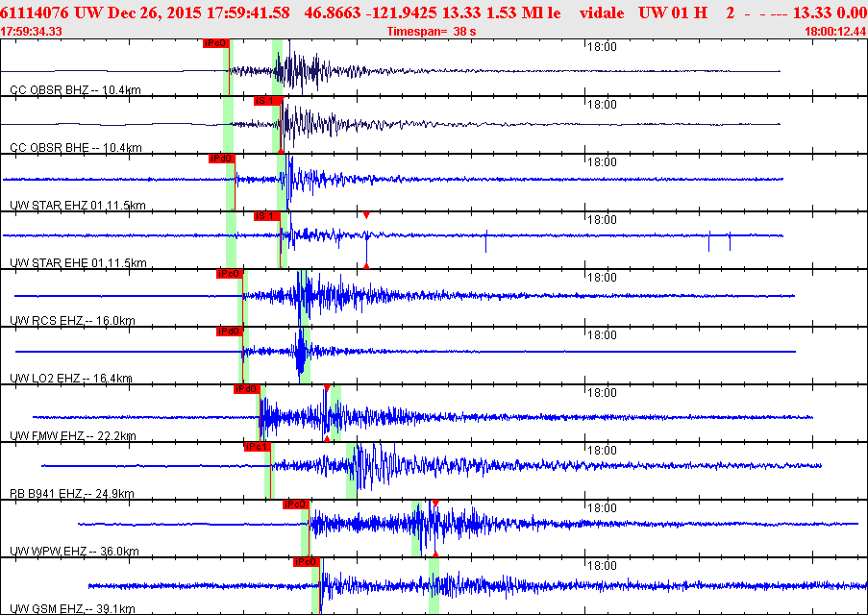Click the Timespan 38 s header text

coord(432,32)
